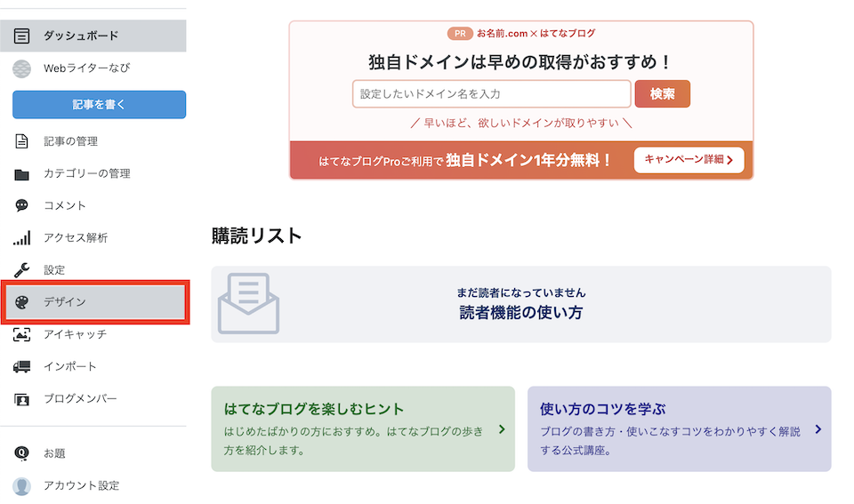
Task: Click the domain name input field
Action: pyautogui.click(x=491, y=94)
